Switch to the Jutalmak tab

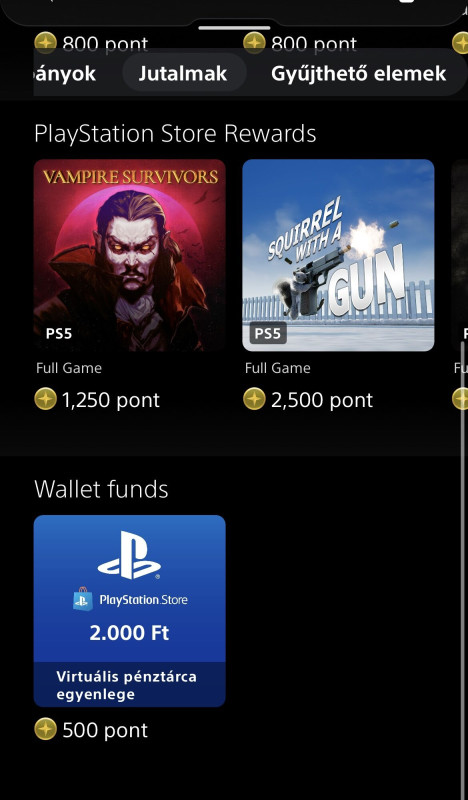click(183, 73)
